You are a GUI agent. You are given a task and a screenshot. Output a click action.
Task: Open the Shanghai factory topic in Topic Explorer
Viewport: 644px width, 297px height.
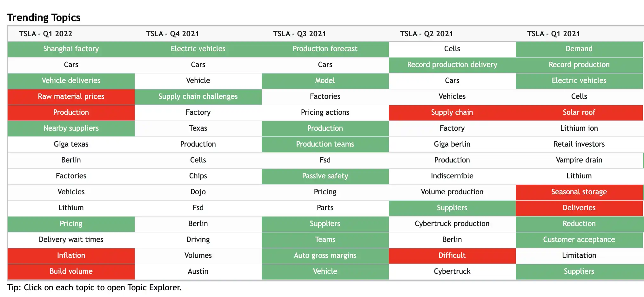(x=71, y=49)
